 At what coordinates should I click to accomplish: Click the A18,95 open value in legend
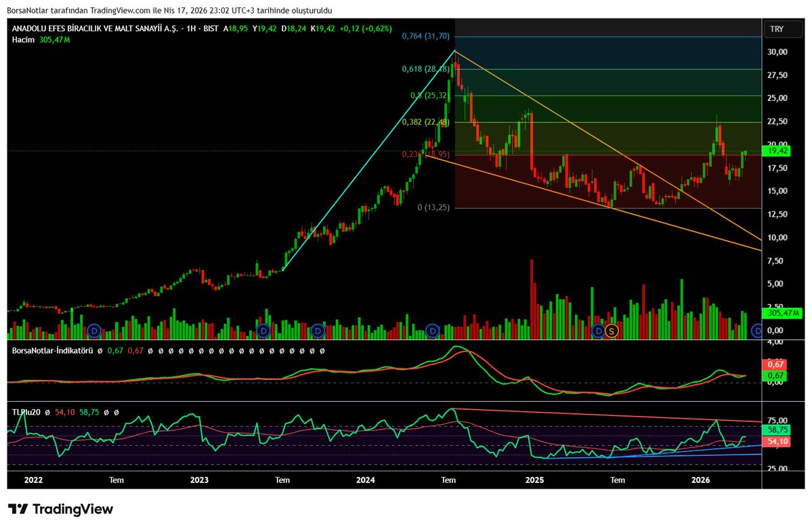pyautogui.click(x=236, y=28)
